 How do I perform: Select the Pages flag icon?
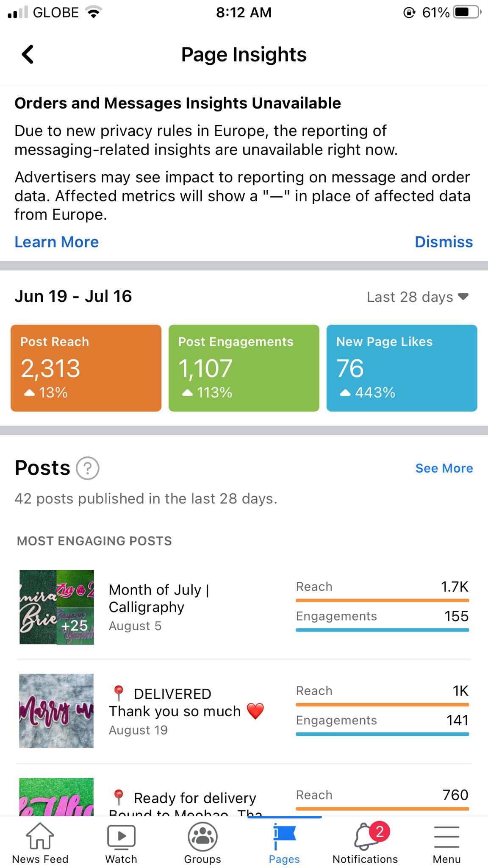click(284, 836)
